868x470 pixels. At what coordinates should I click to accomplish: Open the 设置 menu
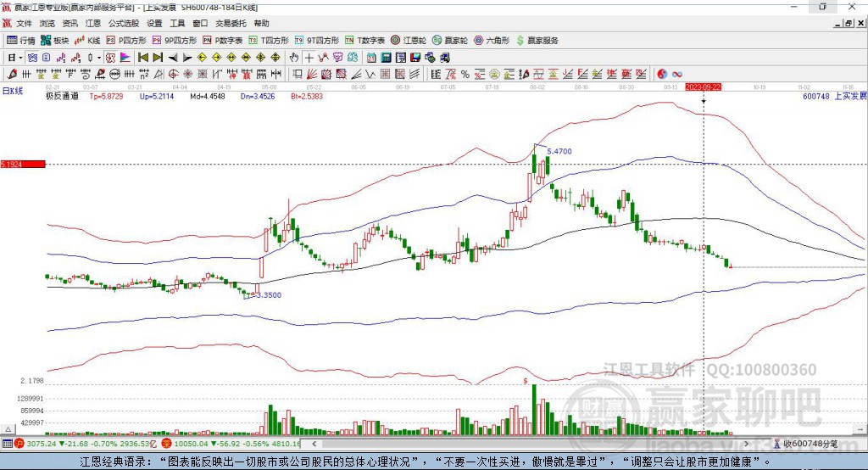[154, 23]
